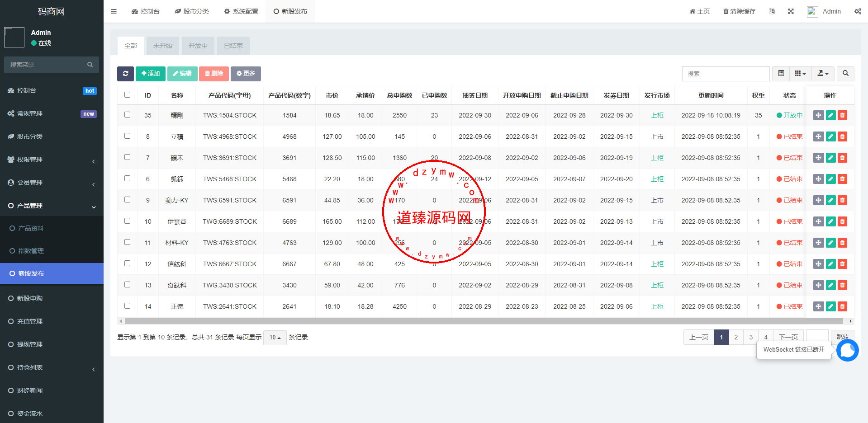Click the red 删除 button in toolbar
This screenshot has width=868, height=423.
pos(214,74)
